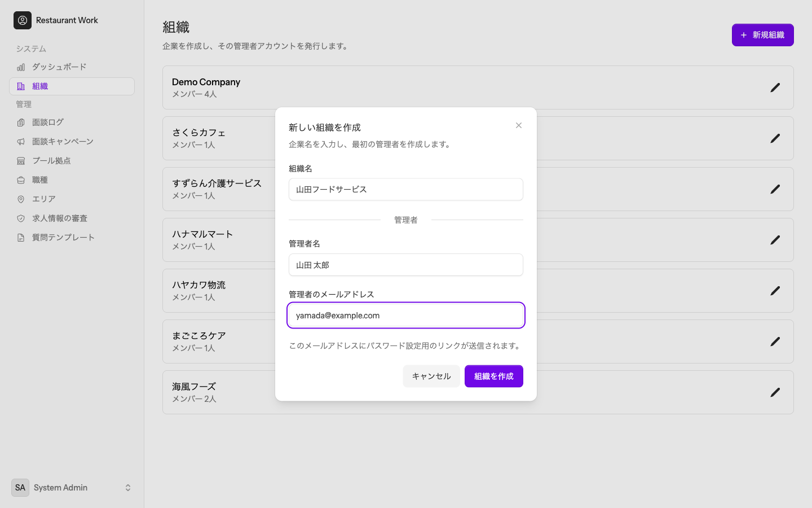
Task: Click the 求人情報の審査 shield icon
Action: point(21,218)
